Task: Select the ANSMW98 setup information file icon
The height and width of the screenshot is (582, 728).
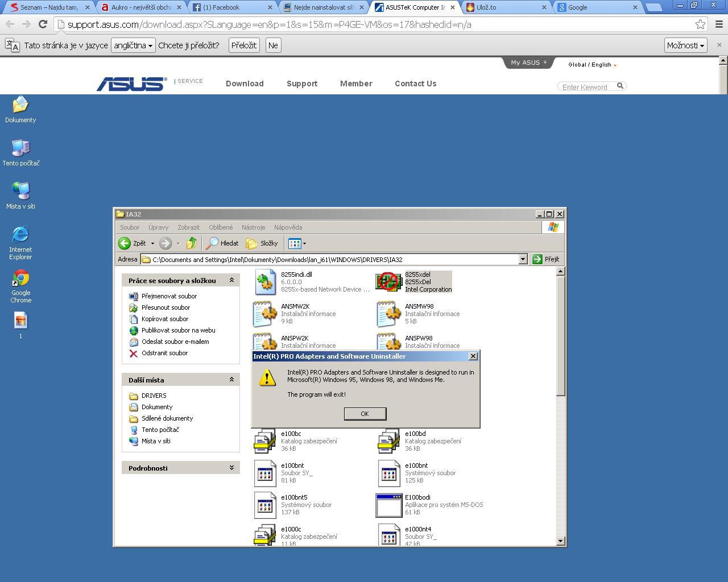Action: pyautogui.click(x=389, y=314)
